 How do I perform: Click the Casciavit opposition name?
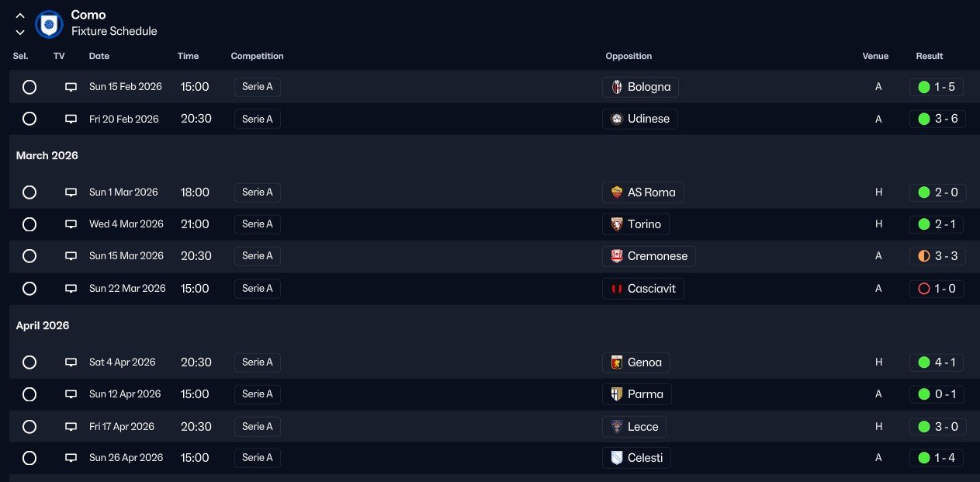(x=652, y=289)
